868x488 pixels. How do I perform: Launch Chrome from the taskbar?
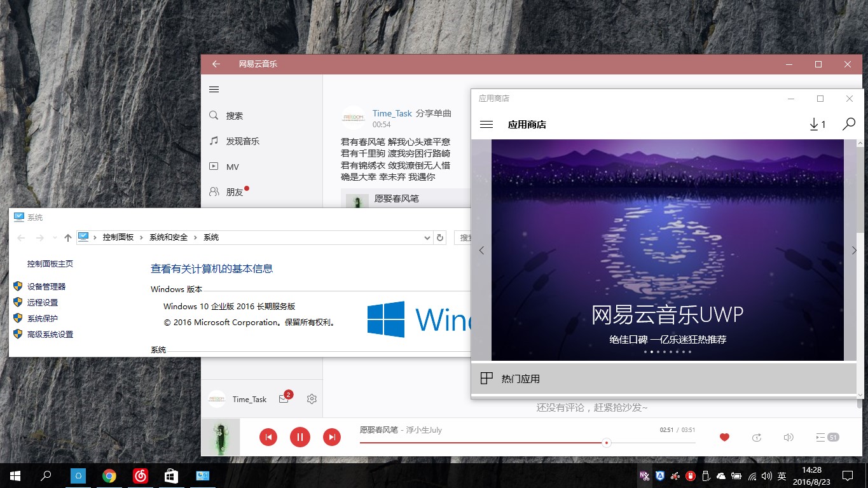109,475
